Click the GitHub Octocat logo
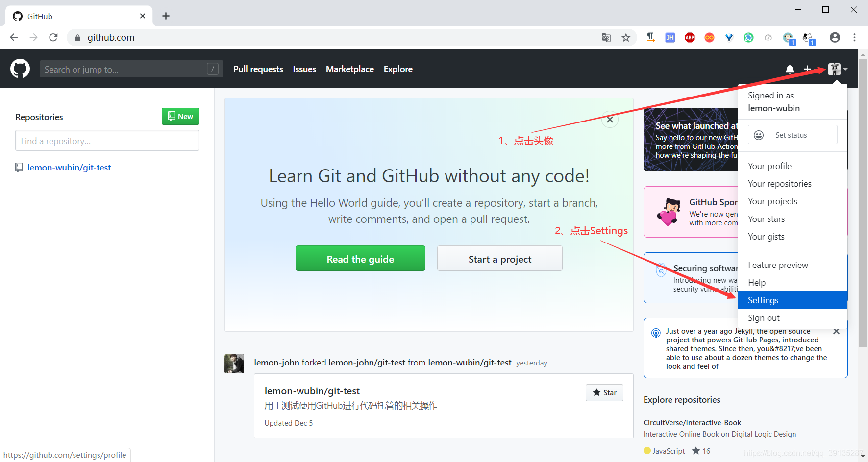 tap(20, 69)
